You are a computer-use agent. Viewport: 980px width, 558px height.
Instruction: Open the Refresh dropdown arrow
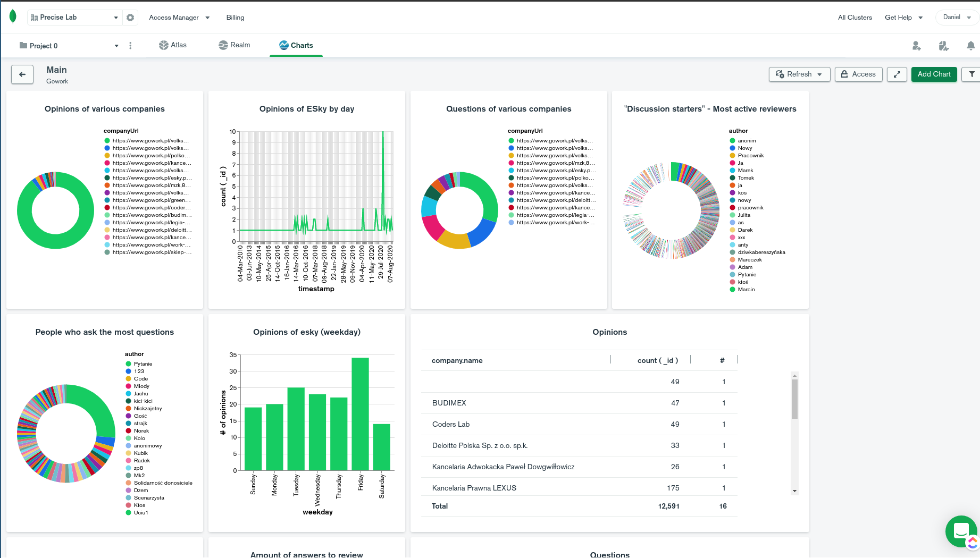click(x=820, y=74)
